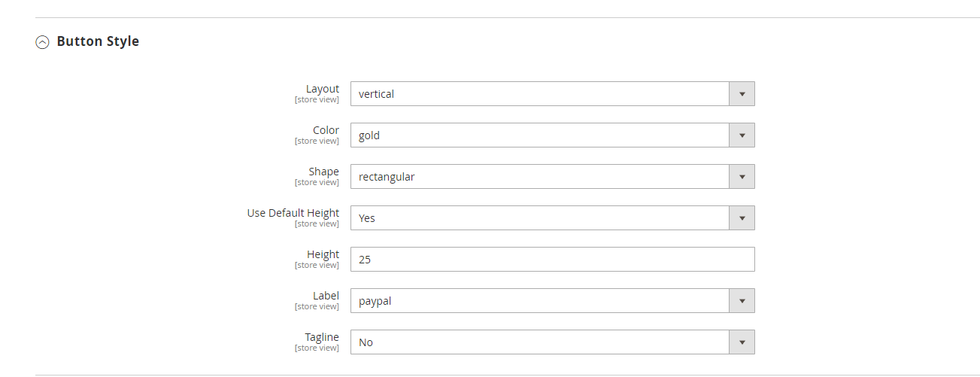Image resolution: width=980 pixels, height=377 pixels.
Task: Open the Label dropdown showing paypal
Action: coord(540,301)
